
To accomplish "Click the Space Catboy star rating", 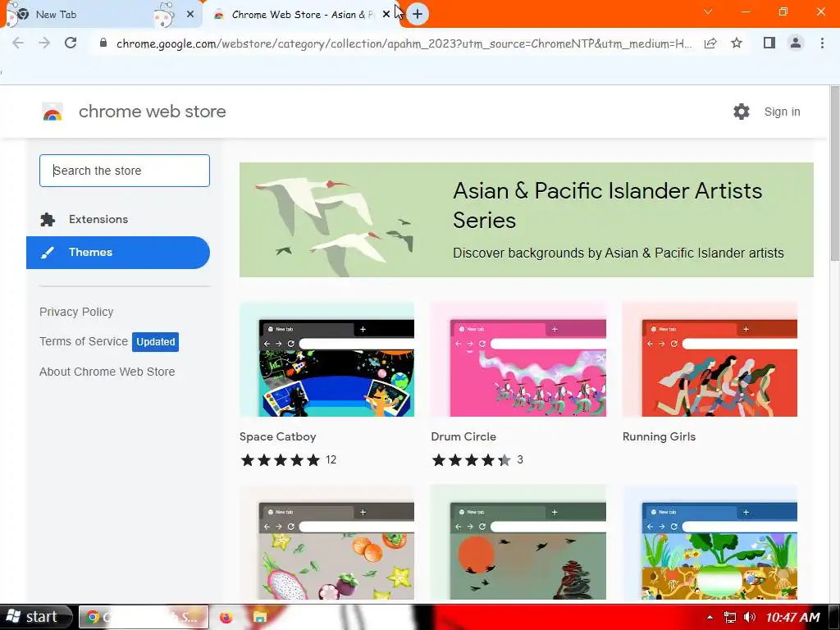I will (x=281, y=460).
